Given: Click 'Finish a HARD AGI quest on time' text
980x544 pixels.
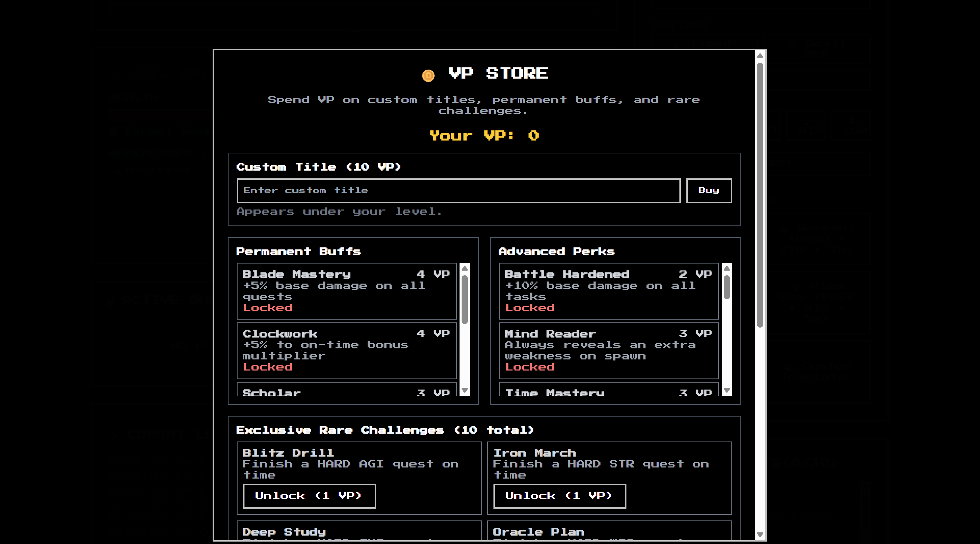Looking at the screenshot, I should [350, 470].
